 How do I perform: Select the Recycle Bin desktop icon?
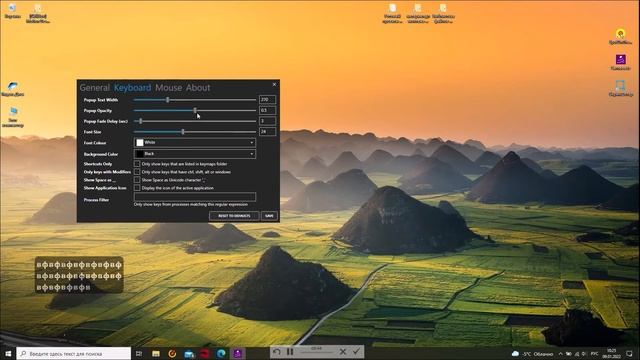[x=12, y=11]
